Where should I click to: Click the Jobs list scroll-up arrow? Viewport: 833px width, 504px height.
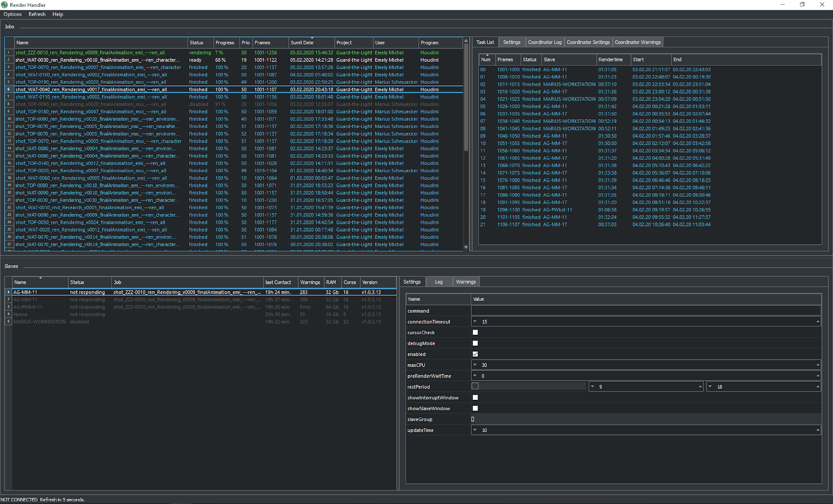(465, 41)
